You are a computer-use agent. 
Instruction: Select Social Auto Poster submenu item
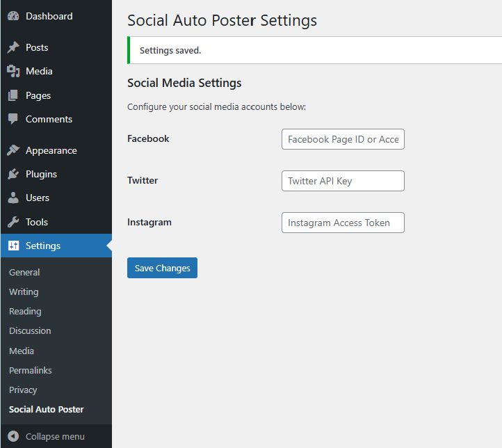point(47,409)
